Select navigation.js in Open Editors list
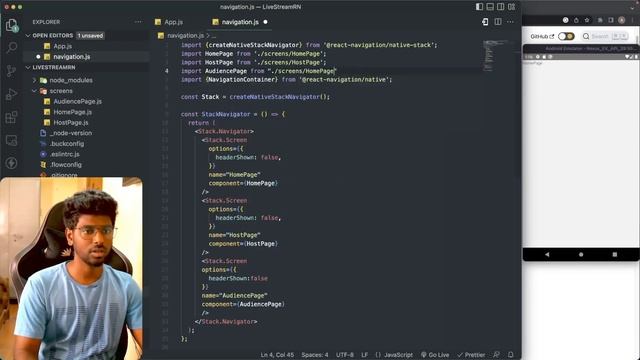The width and height of the screenshot is (640, 360). click(x=71, y=57)
